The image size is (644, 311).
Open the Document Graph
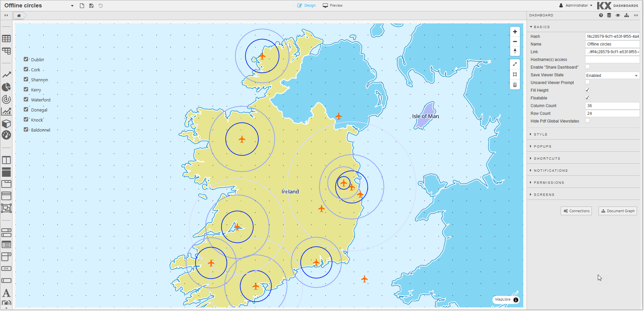[x=618, y=211]
